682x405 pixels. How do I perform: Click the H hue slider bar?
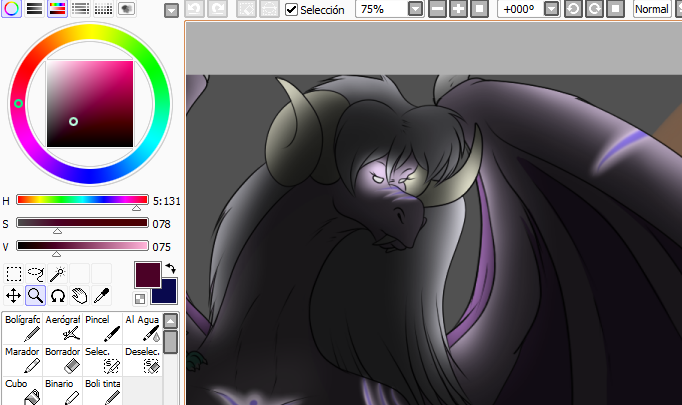[82, 200]
